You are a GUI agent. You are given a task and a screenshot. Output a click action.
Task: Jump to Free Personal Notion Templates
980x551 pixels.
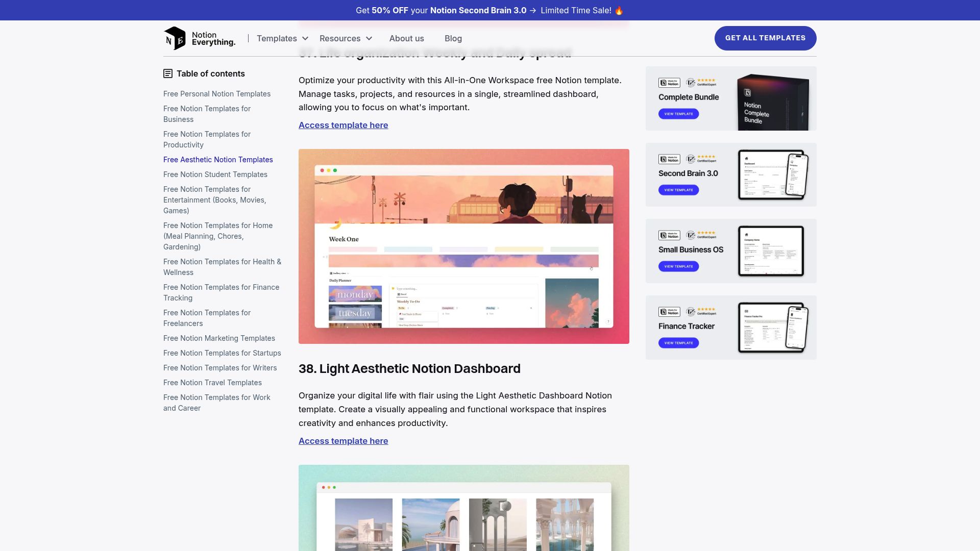[x=217, y=94]
